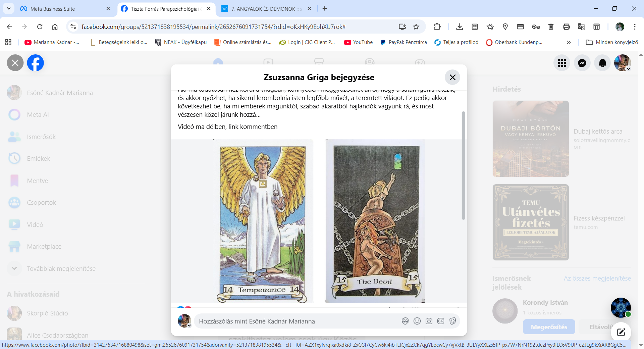Image resolution: width=644 pixels, height=349 pixels.
Task: Open the Minden könyvjelző folder
Action: click(612, 42)
